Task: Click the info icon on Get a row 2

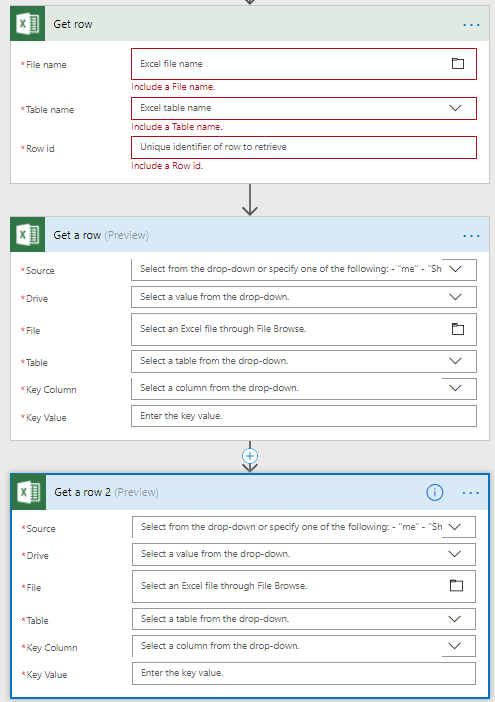Action: click(x=435, y=492)
